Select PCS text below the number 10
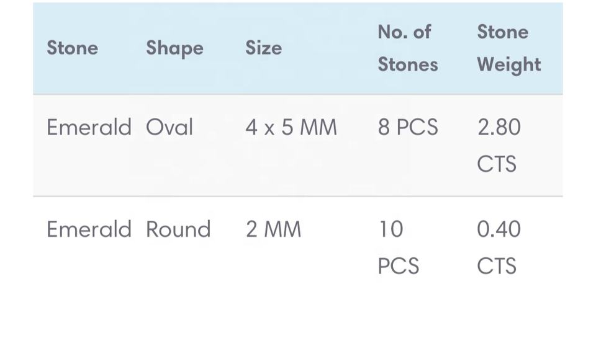Viewport: 596px width, 364px height. (x=398, y=266)
